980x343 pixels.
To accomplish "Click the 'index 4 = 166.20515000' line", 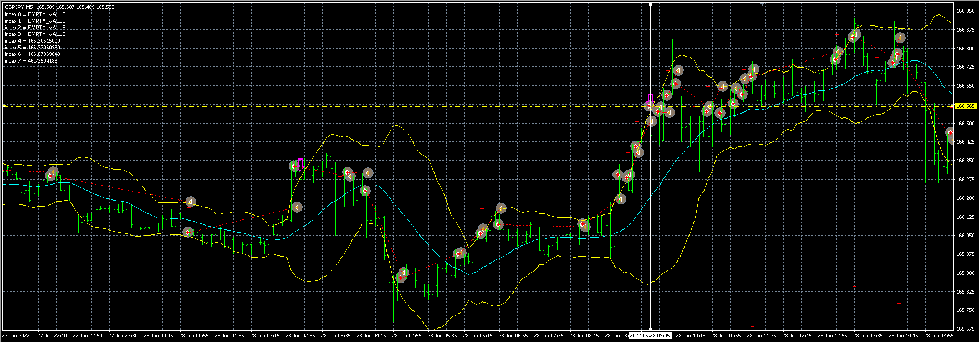I will point(32,40).
